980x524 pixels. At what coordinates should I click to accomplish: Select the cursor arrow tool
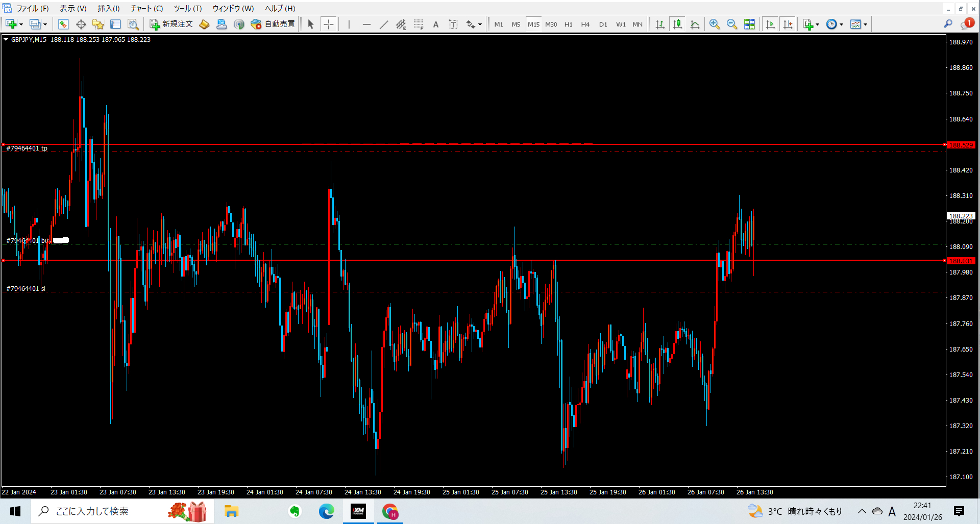click(x=311, y=24)
